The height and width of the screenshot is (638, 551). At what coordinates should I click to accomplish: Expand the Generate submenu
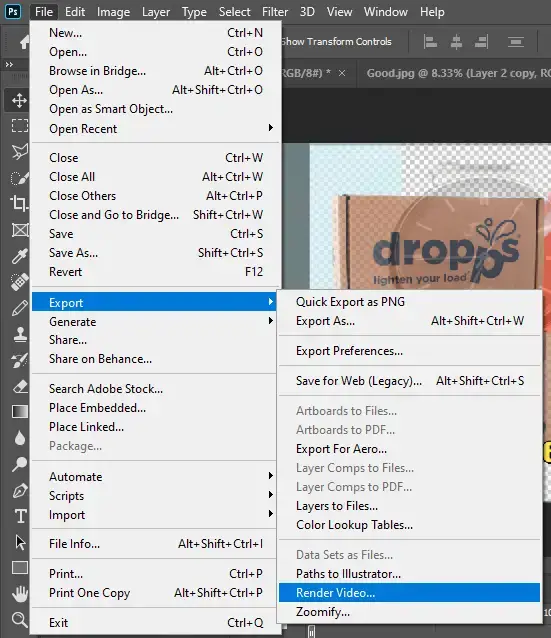tap(154, 321)
